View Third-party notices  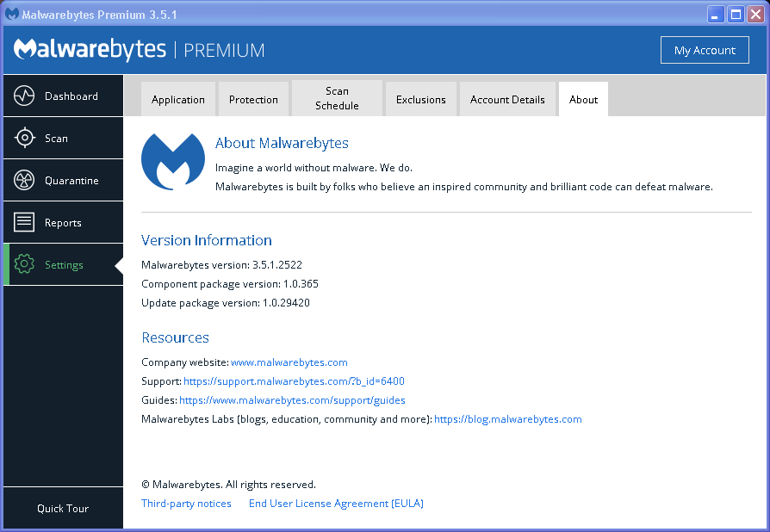pos(186,504)
